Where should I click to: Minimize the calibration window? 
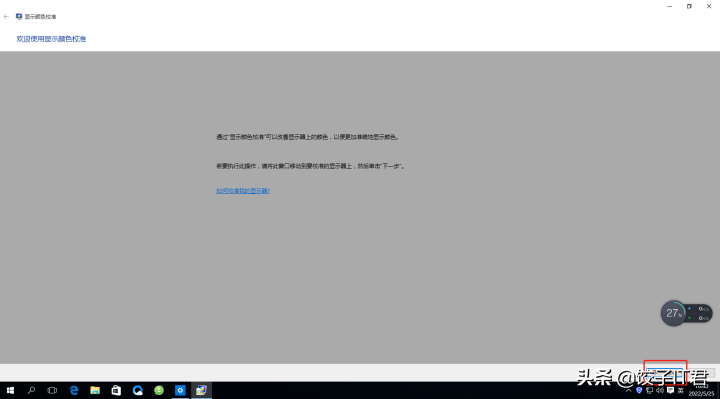[669, 6]
